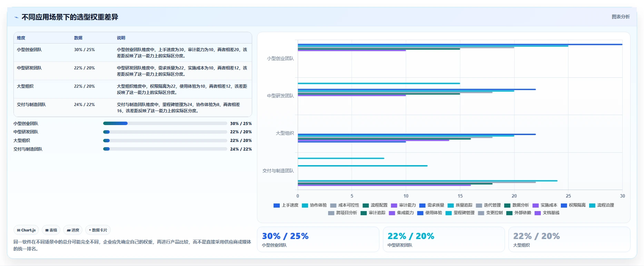Screen dimensions: 644x266
Task: Hide the 流程治理 dataset in the legend
Action: click(601, 205)
